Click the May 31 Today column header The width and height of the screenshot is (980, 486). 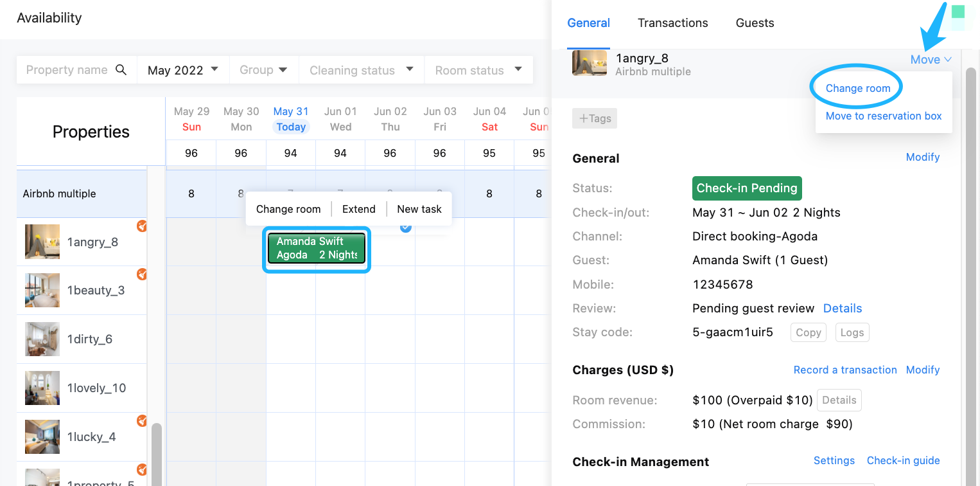pyautogui.click(x=291, y=119)
